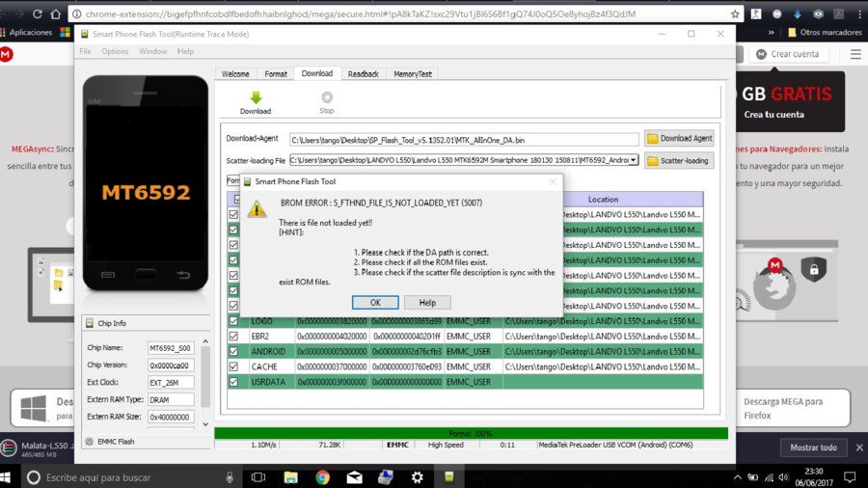Click the Chip Info vertical scrollbar
Viewport: 868px width, 488px height.
(x=205, y=382)
